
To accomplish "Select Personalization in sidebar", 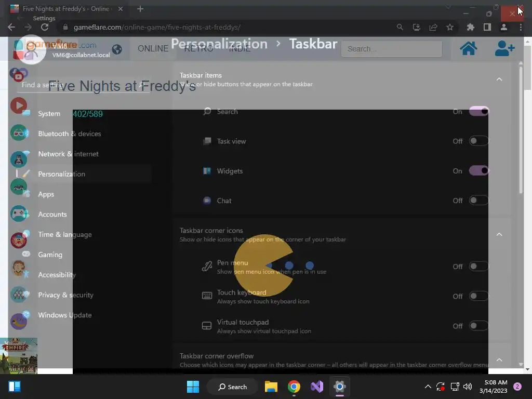I will coord(83,174).
